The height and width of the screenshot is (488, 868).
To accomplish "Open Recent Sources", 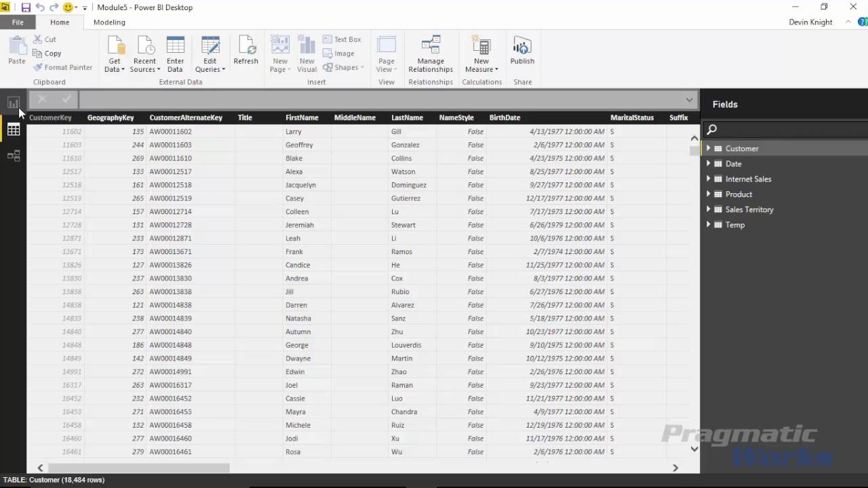I will point(144,54).
